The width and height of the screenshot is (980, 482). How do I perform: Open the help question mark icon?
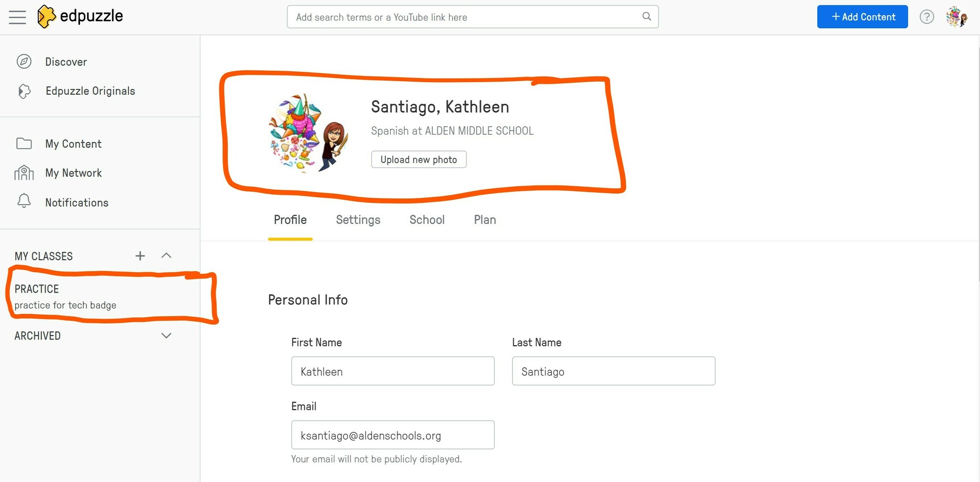[x=926, y=17]
